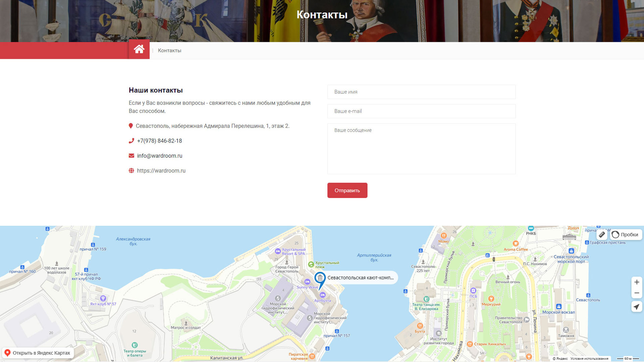Screen dimensions: 644x362
Task: Zoom in the map with plus button
Action: pos(636,282)
